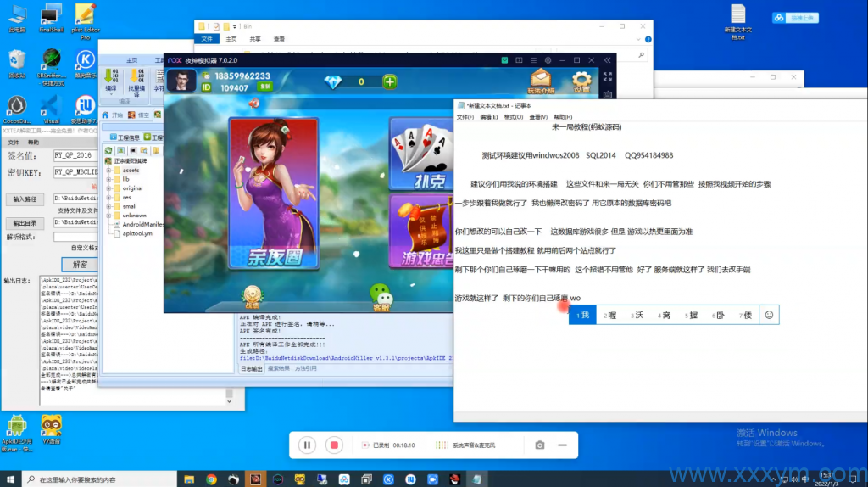
Task: Open the 编辑(E) menu in Notepad
Action: (x=489, y=117)
